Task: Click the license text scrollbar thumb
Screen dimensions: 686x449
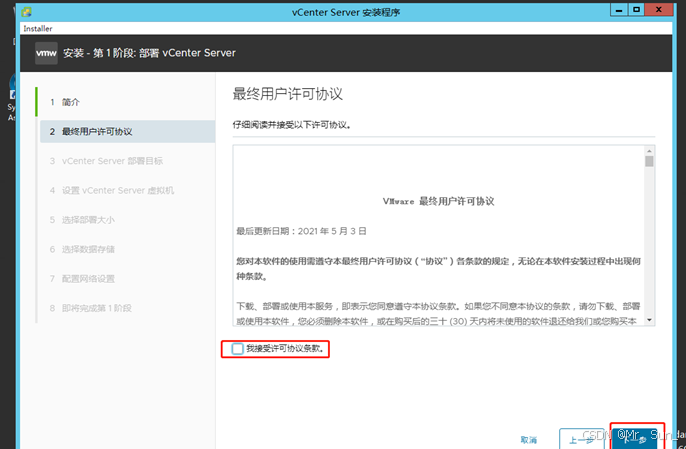Action: [649, 161]
